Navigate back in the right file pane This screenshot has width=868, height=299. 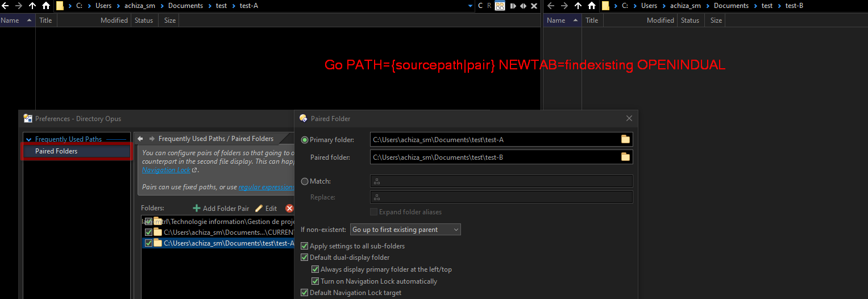550,6
